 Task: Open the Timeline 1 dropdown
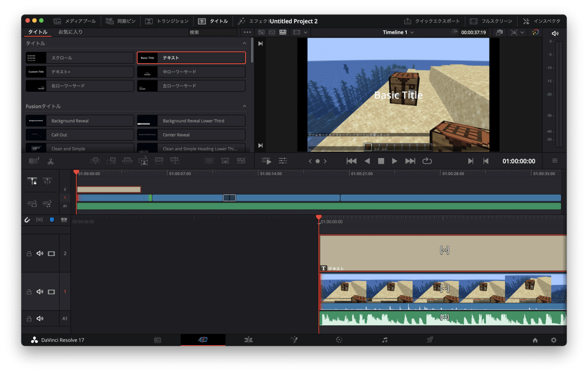click(398, 32)
